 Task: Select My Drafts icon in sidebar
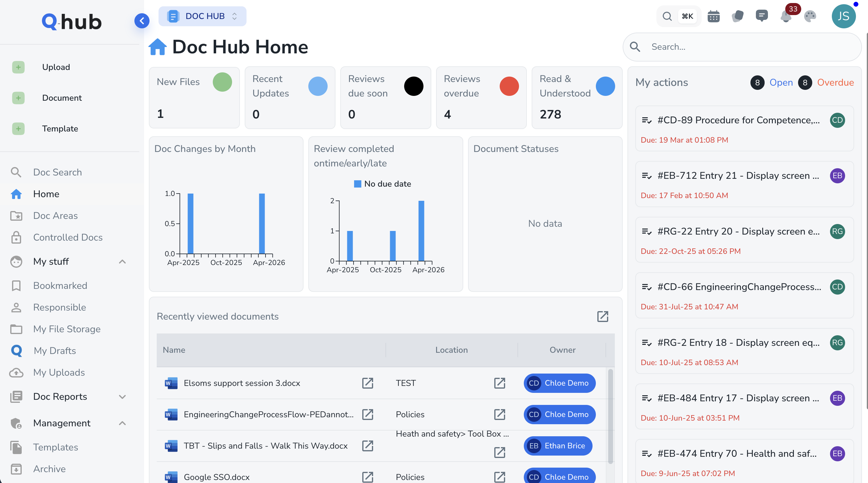17,351
